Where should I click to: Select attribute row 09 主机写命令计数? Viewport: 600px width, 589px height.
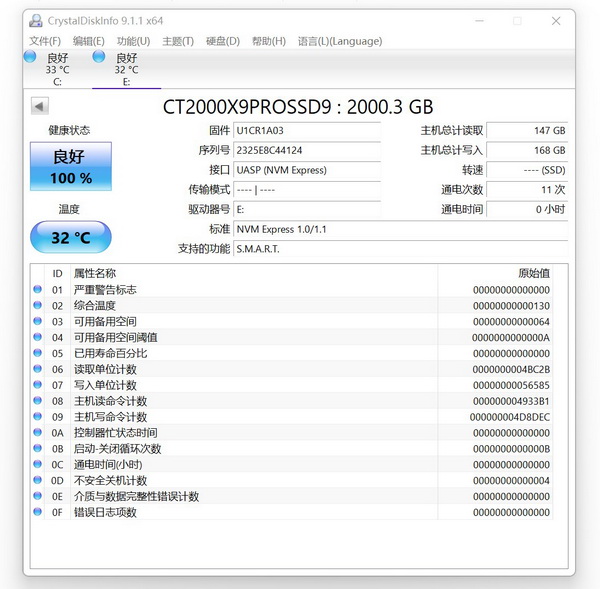(292, 417)
